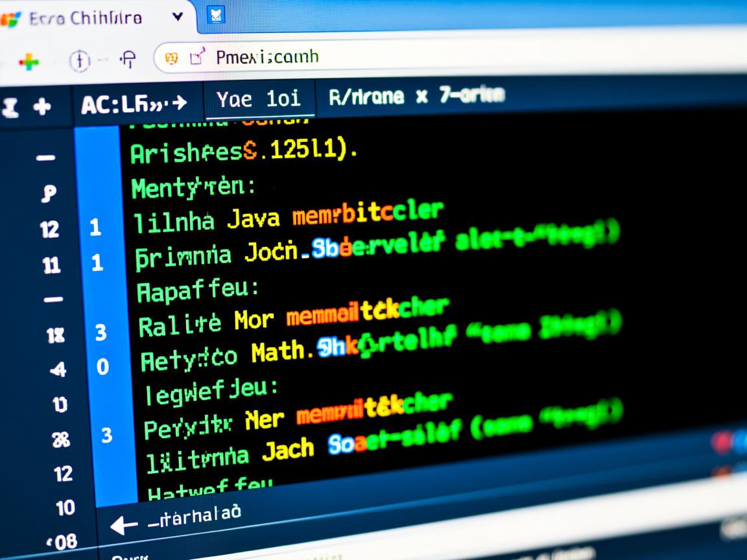Click the back arrow in the bottom bar
Viewport: 747px width, 560px height.
point(124,524)
